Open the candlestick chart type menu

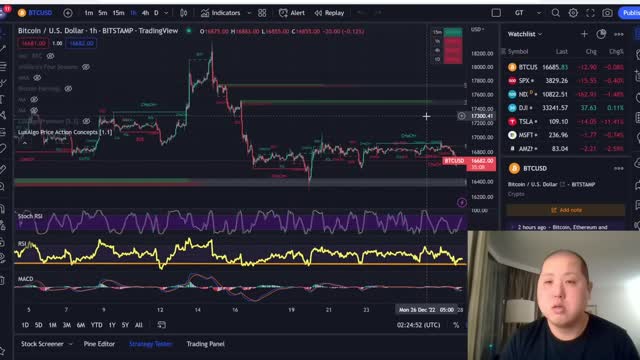(x=184, y=13)
